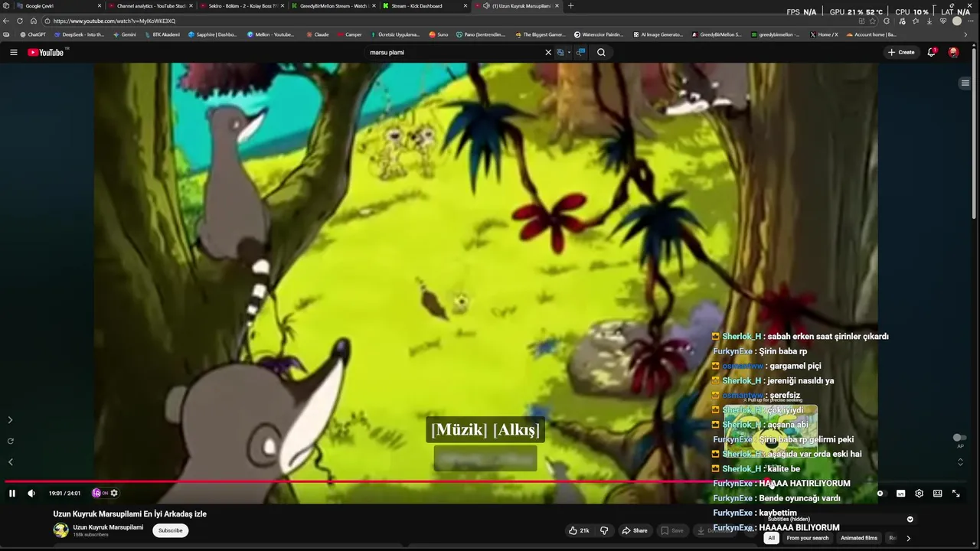Click the right chevron on left sidebar
The height and width of the screenshot is (551, 980).
click(10, 420)
